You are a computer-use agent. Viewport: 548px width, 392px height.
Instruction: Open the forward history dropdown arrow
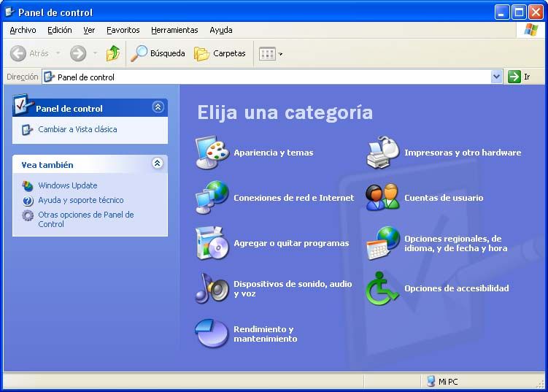(x=95, y=53)
